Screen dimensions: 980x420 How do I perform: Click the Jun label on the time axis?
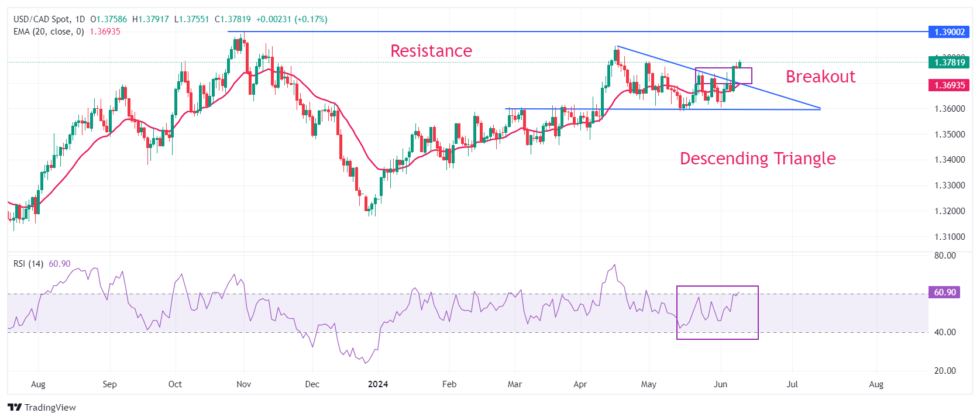(720, 384)
